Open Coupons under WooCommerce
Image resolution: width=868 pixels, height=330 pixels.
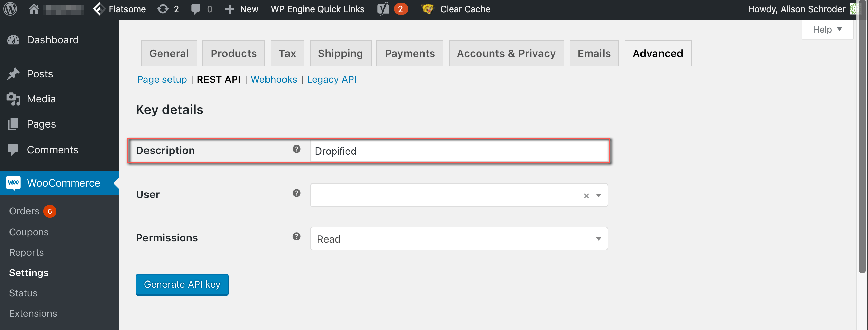[x=29, y=232]
